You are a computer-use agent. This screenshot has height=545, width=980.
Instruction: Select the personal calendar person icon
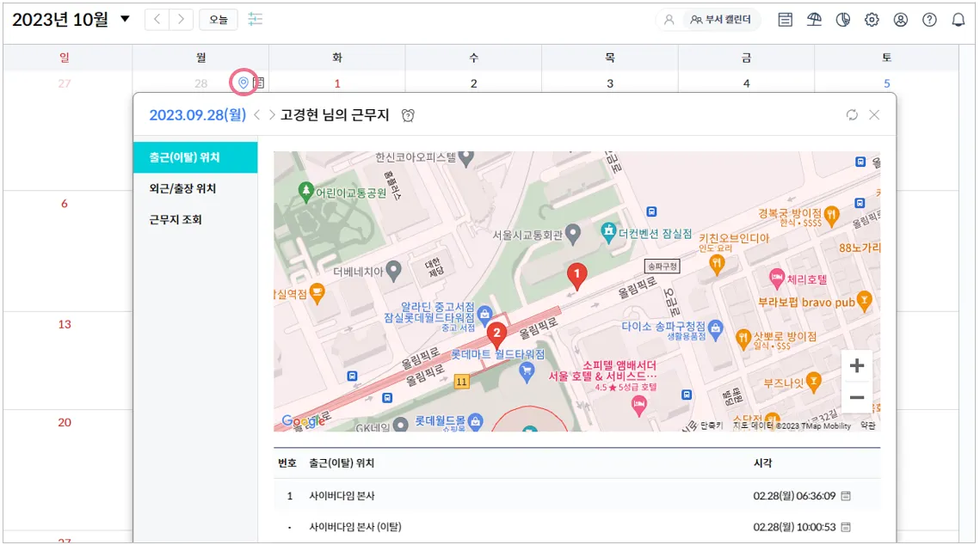[x=669, y=20]
